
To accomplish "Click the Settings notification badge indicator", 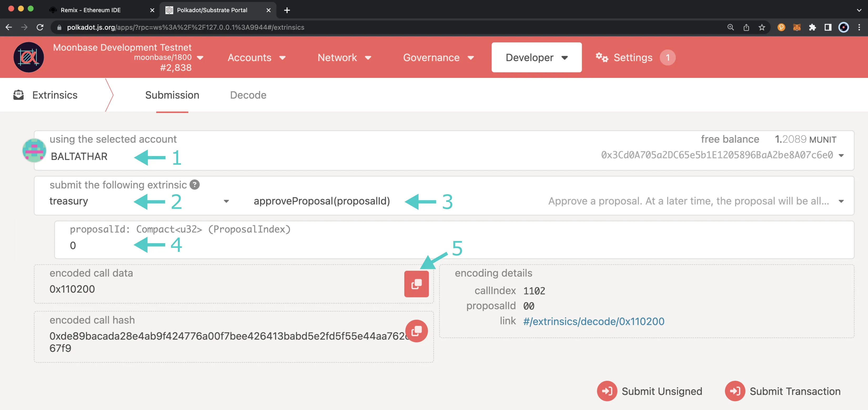I will [x=668, y=57].
